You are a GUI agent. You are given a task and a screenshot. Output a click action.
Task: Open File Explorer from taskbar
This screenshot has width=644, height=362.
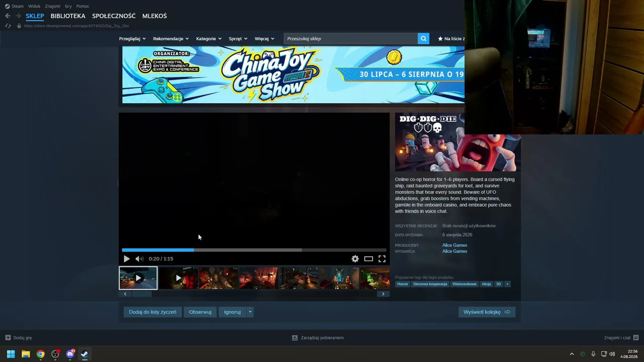(x=26, y=354)
